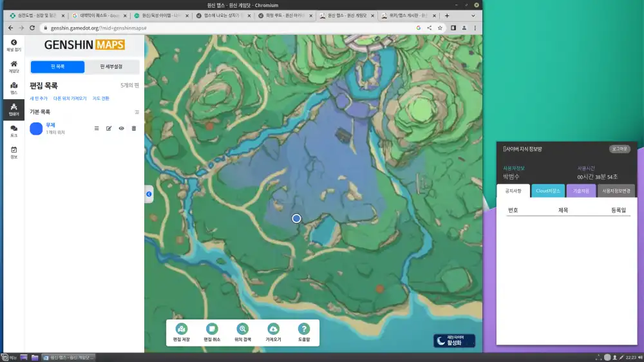Image resolution: width=644 pixels, height=362 pixels.
Task: Delete the 무제 pin with trash icon
Action: coord(134,128)
